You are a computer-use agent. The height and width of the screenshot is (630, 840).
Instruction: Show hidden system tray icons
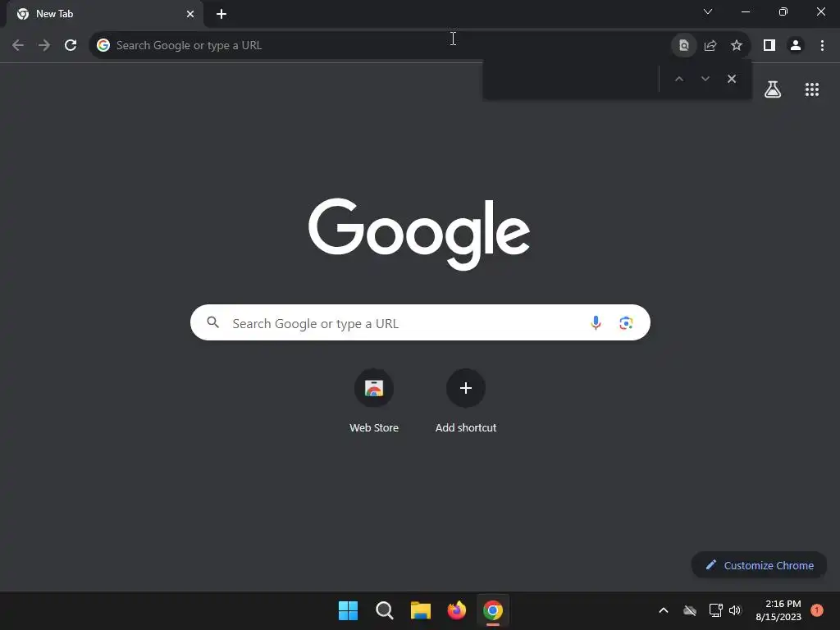pyautogui.click(x=663, y=610)
